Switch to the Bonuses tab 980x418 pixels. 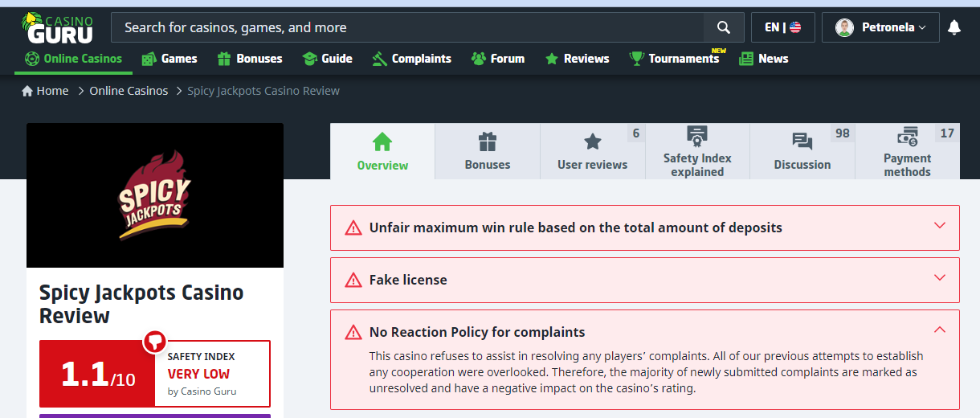(487, 152)
